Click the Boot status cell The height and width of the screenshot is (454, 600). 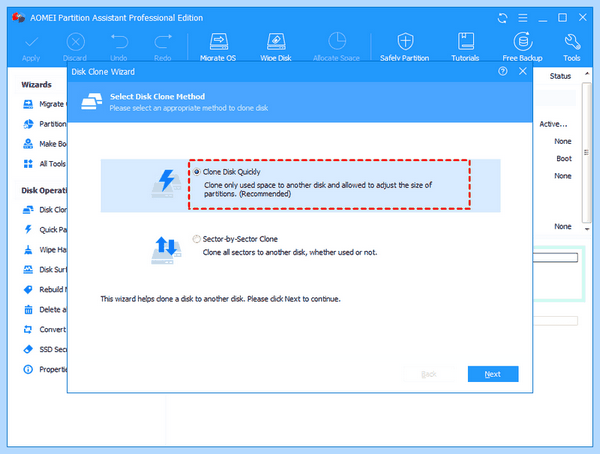564,158
